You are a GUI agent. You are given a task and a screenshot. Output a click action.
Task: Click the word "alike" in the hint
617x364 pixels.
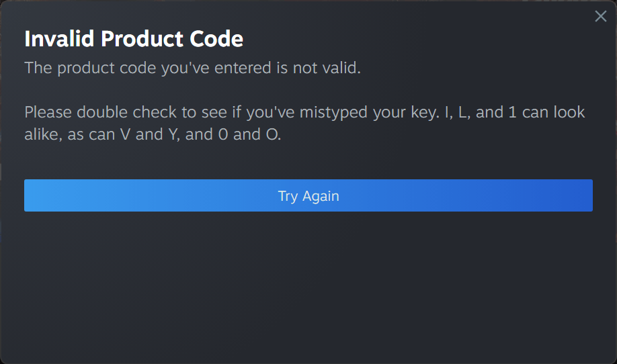(43, 134)
